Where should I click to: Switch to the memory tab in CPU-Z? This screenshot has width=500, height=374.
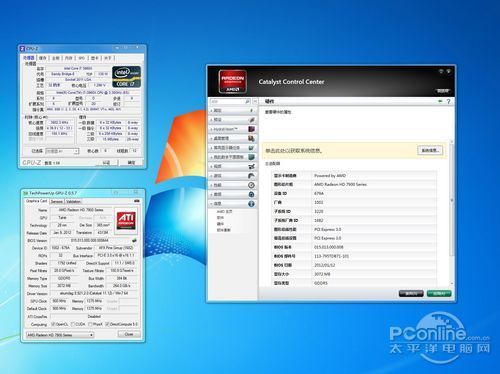(x=68, y=58)
